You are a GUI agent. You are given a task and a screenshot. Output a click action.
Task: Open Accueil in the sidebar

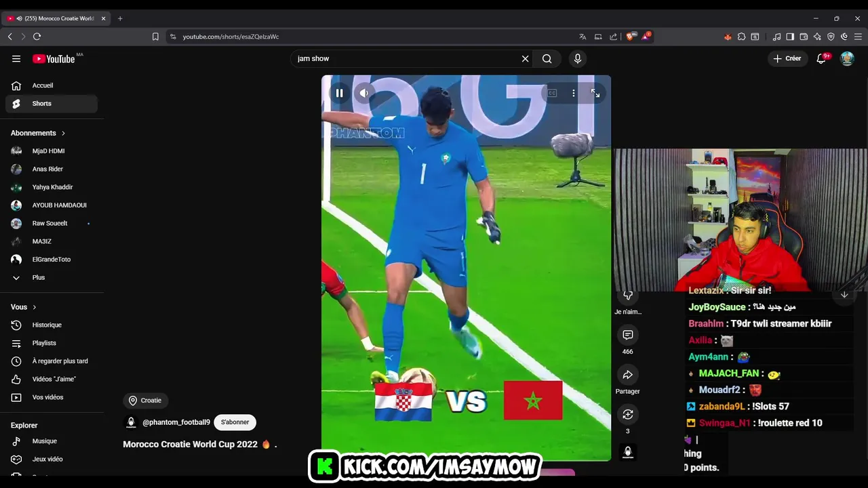(x=52, y=85)
